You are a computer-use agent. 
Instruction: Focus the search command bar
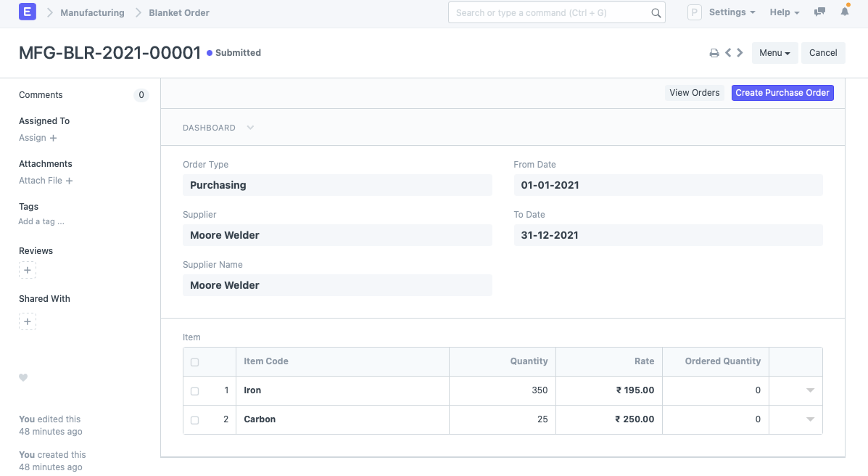click(551, 13)
